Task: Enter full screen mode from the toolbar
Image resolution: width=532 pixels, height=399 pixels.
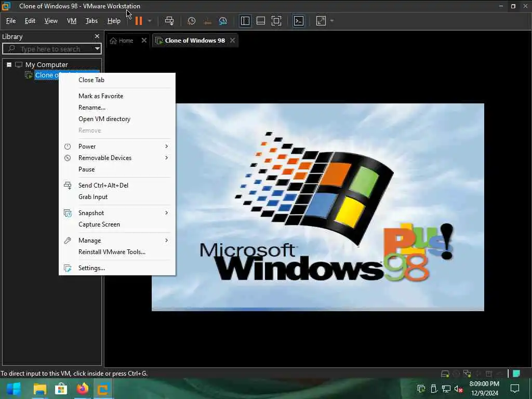Action: pyautogui.click(x=276, y=21)
